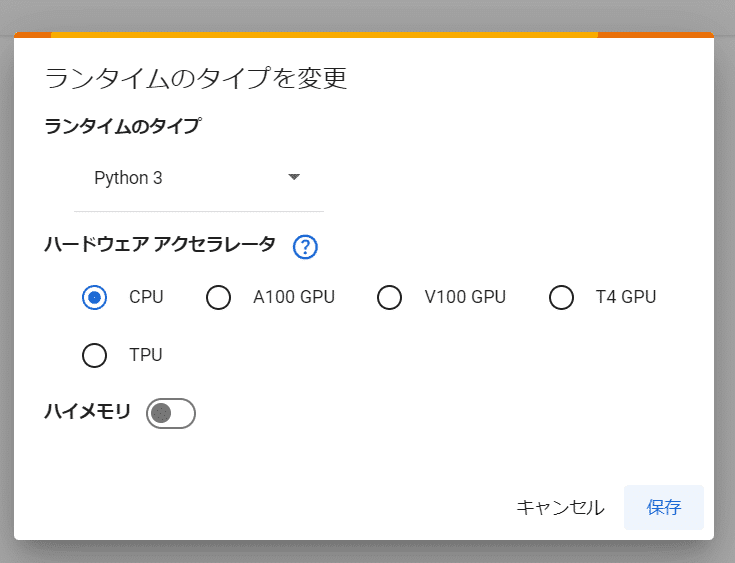Click the bold ランタイムのタイプ section heading
The width and height of the screenshot is (735, 563).
click(x=122, y=127)
